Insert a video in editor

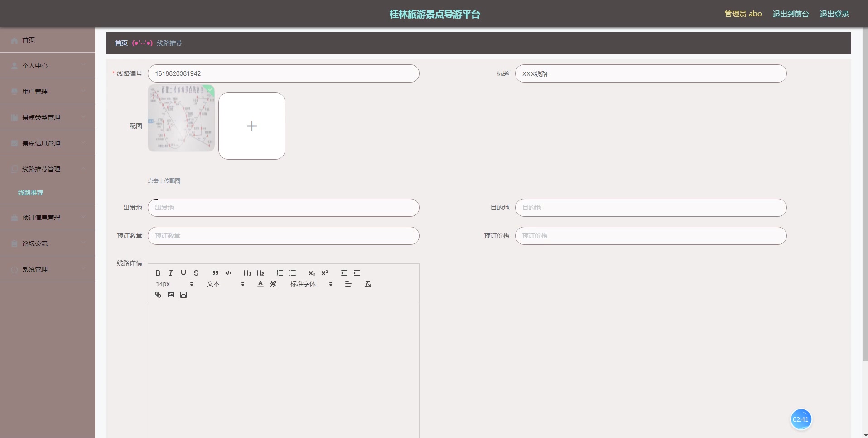point(183,295)
